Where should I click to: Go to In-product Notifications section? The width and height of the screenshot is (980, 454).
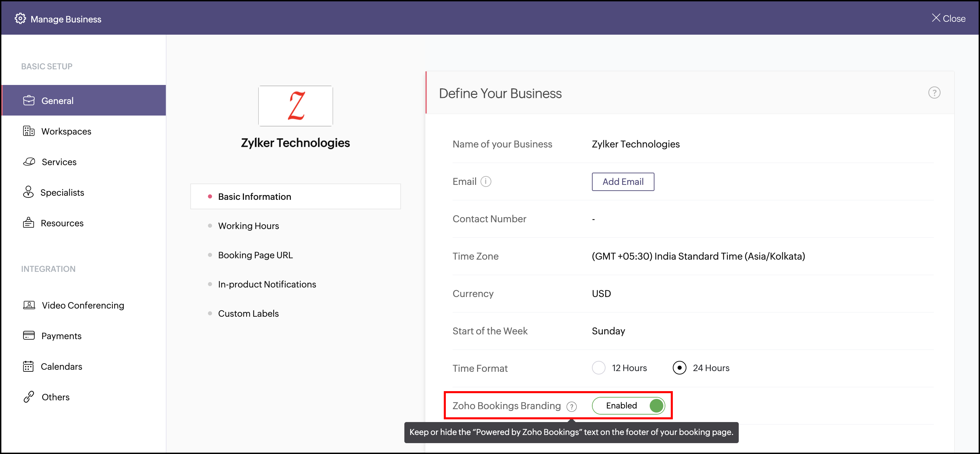267,284
